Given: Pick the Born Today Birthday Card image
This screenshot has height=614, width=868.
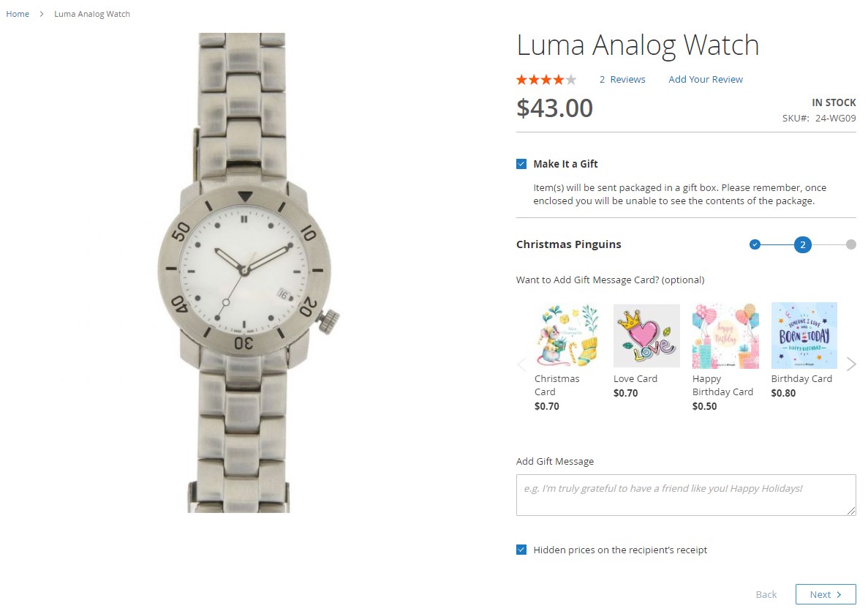Looking at the screenshot, I should [804, 335].
